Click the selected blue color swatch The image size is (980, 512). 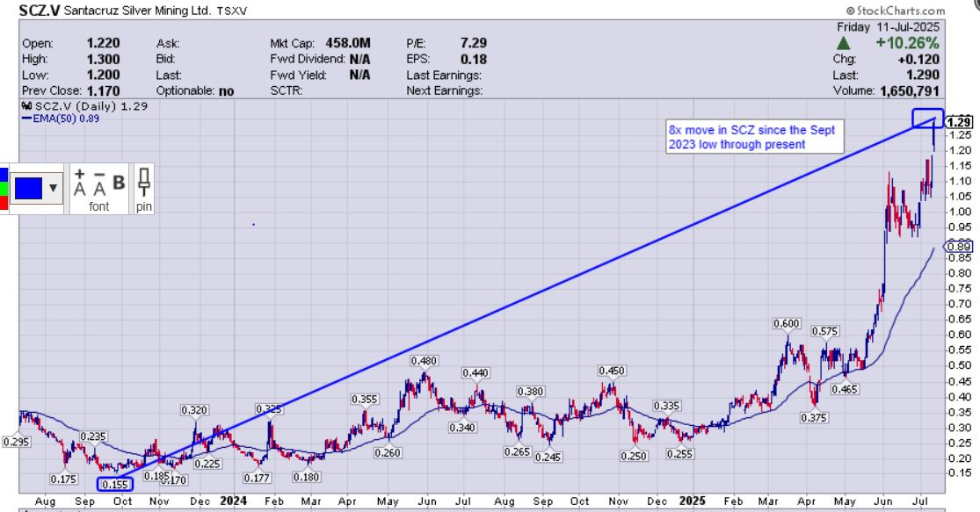click(x=27, y=188)
